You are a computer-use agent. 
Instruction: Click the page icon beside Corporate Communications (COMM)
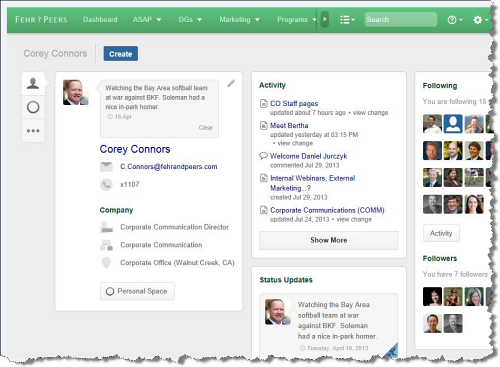(x=263, y=210)
